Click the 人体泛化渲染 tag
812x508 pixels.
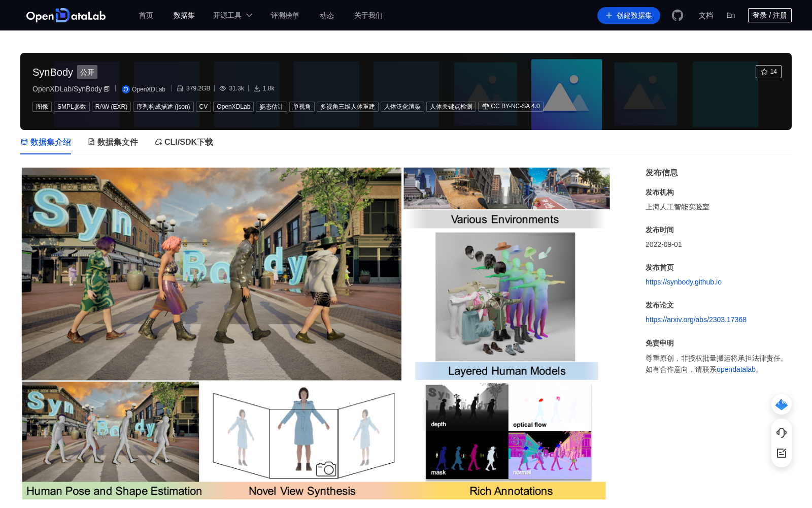pyautogui.click(x=402, y=107)
